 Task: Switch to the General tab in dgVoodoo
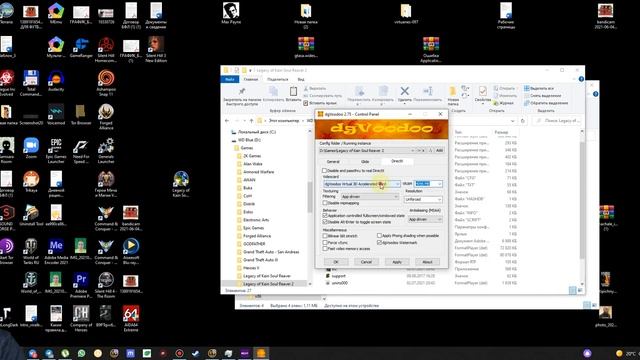coord(333,162)
